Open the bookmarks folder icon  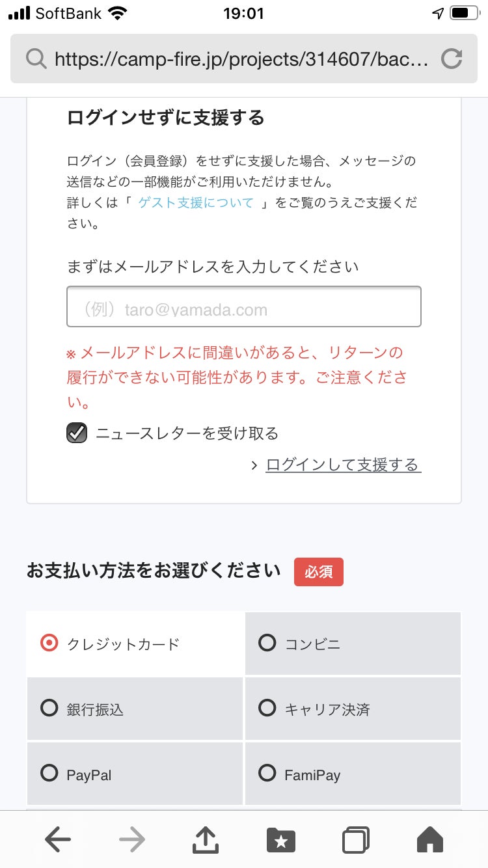tap(281, 840)
